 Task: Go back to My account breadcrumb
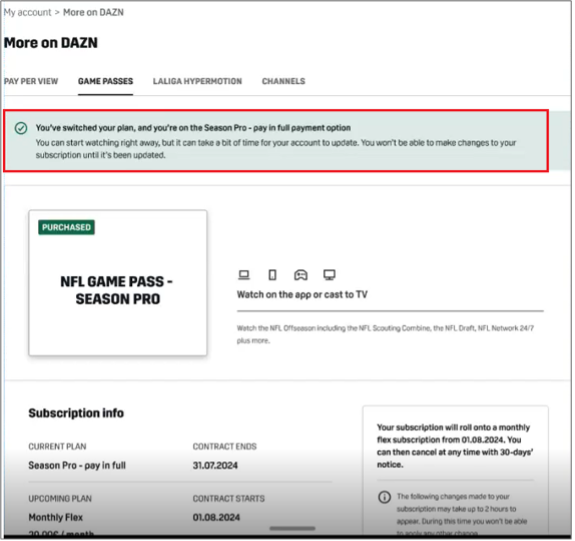pos(28,12)
